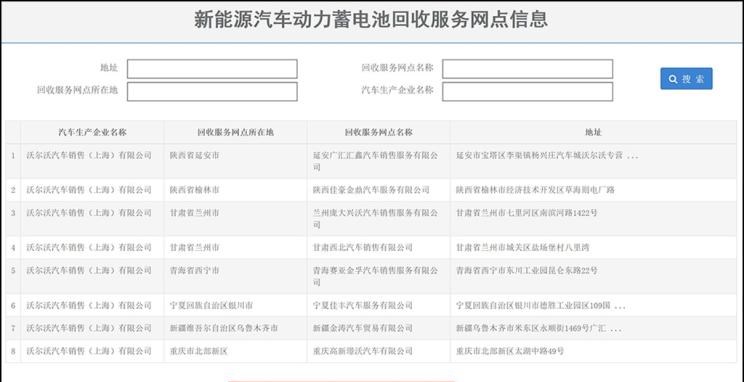Click the 回收服务网点所在地 column header
This screenshot has width=744, height=382.
click(236, 132)
